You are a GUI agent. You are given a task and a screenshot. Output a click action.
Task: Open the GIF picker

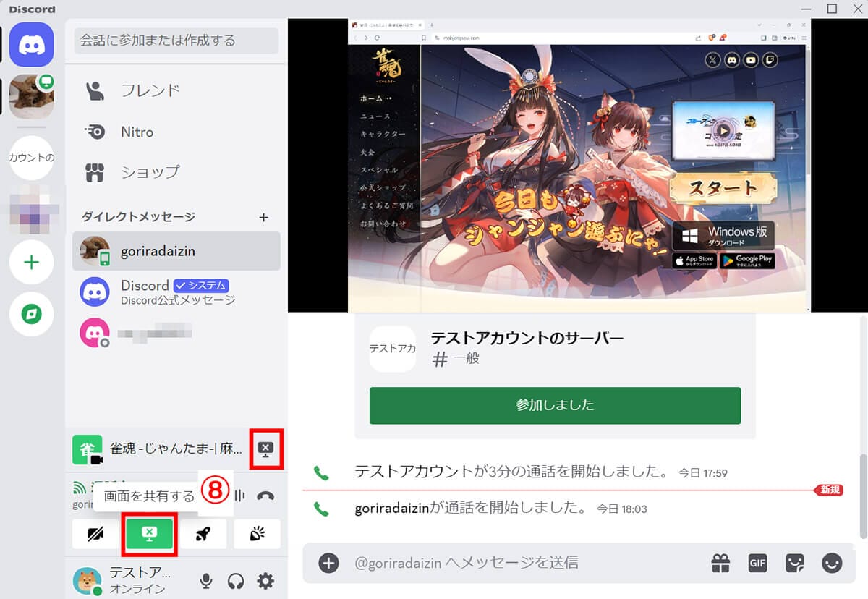tap(757, 563)
